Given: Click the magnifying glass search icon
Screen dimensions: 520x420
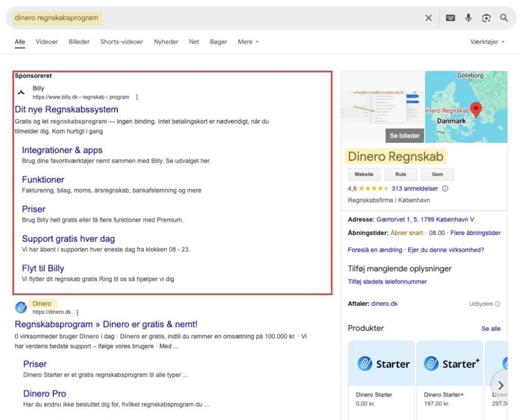Looking at the screenshot, I should click(504, 18).
